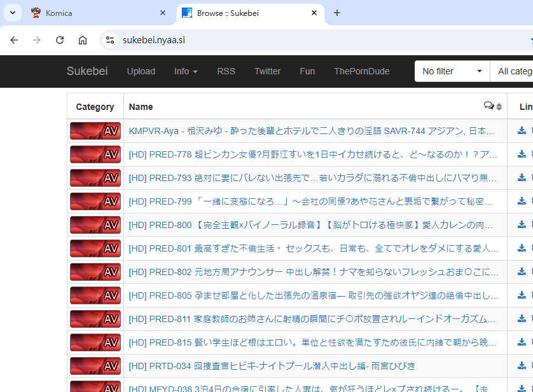Viewport: 533px width, 392px height.
Task: Go back to the previous page
Action: point(14,40)
